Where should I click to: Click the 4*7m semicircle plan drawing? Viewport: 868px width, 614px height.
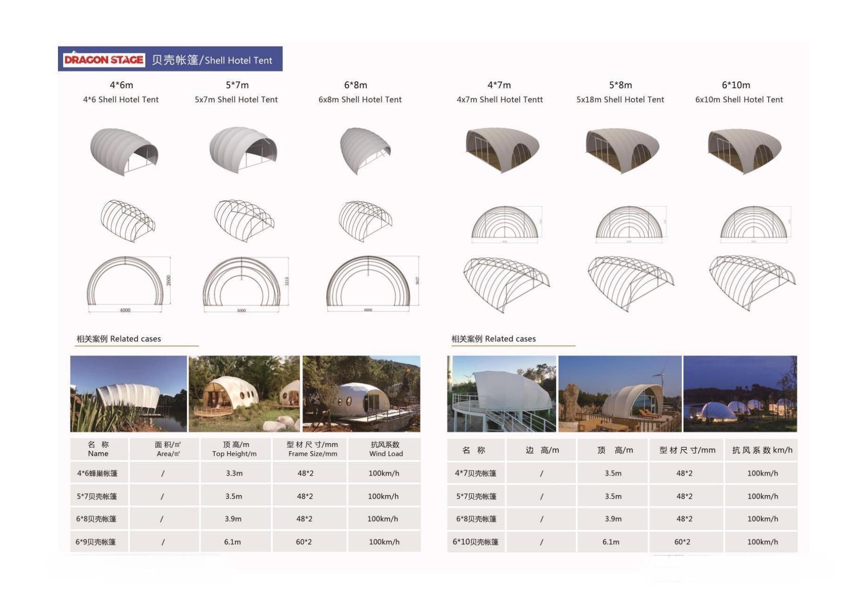(507, 224)
